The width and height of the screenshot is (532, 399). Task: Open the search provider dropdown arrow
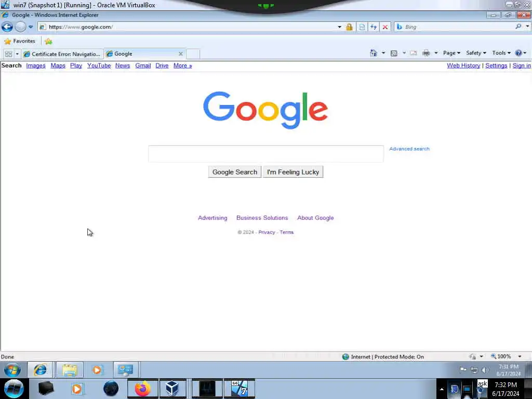point(527,26)
